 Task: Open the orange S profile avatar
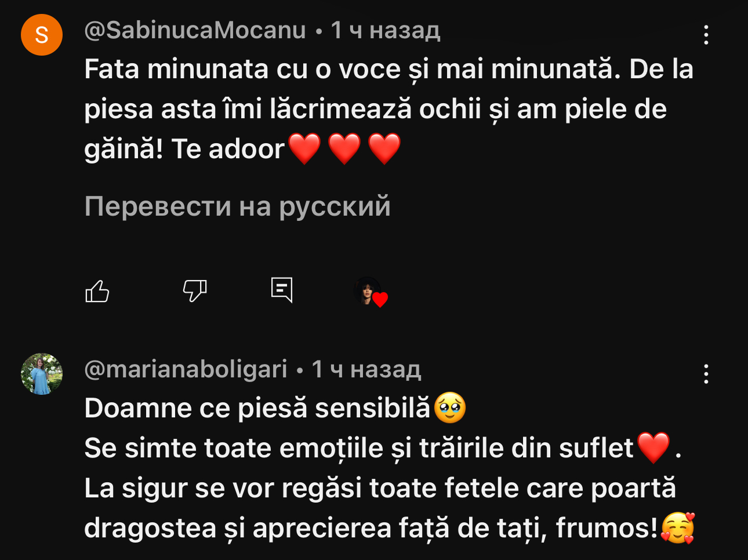coord(42,35)
